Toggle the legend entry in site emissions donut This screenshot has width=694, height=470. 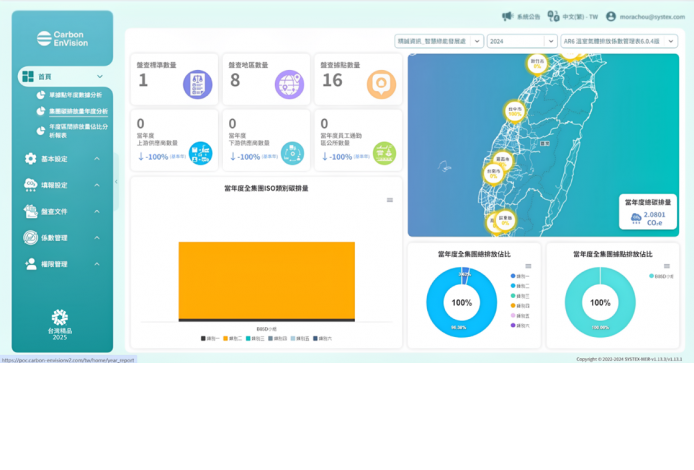coord(662,275)
